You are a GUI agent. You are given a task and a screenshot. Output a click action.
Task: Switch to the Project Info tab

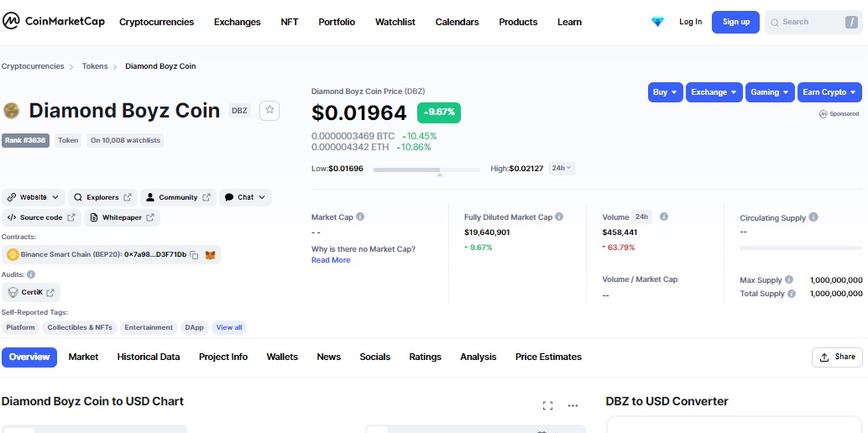(x=223, y=357)
